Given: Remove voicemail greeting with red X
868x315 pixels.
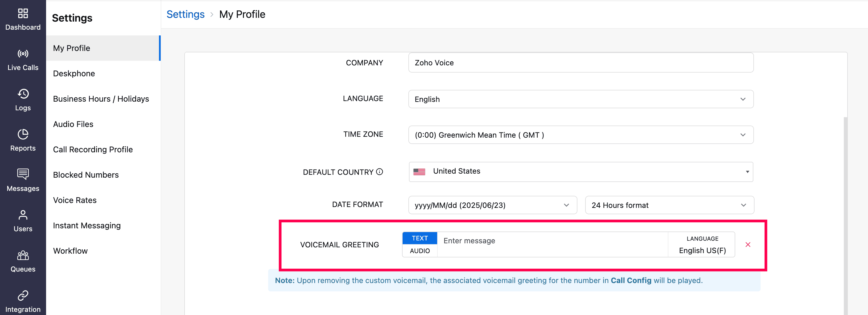Looking at the screenshot, I should 748,244.
